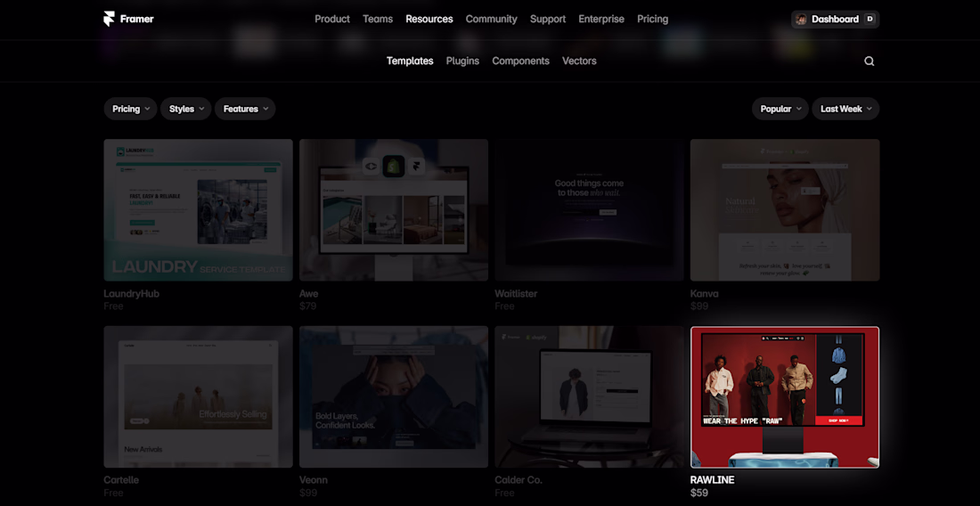Open the Community menu

491,20
